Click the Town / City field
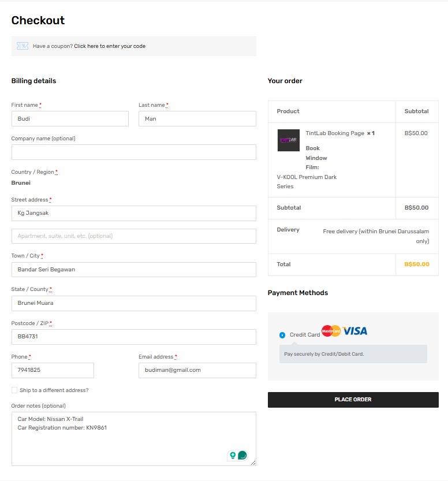 click(x=133, y=270)
